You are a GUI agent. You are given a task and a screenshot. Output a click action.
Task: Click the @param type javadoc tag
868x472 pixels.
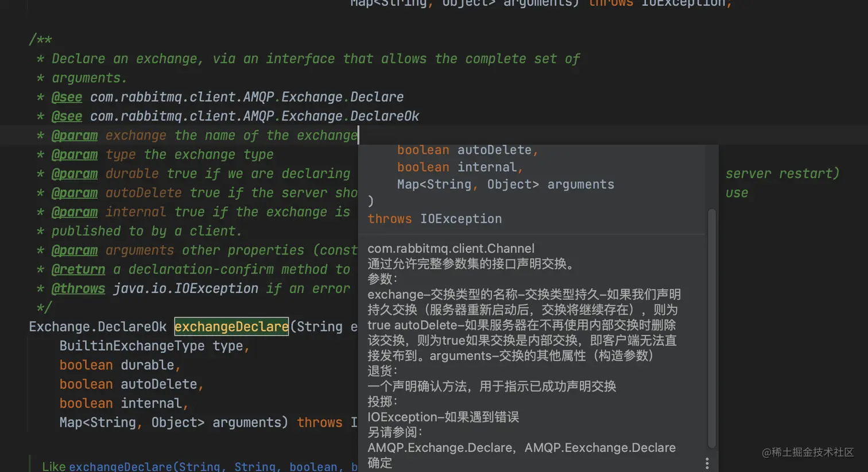click(x=75, y=154)
